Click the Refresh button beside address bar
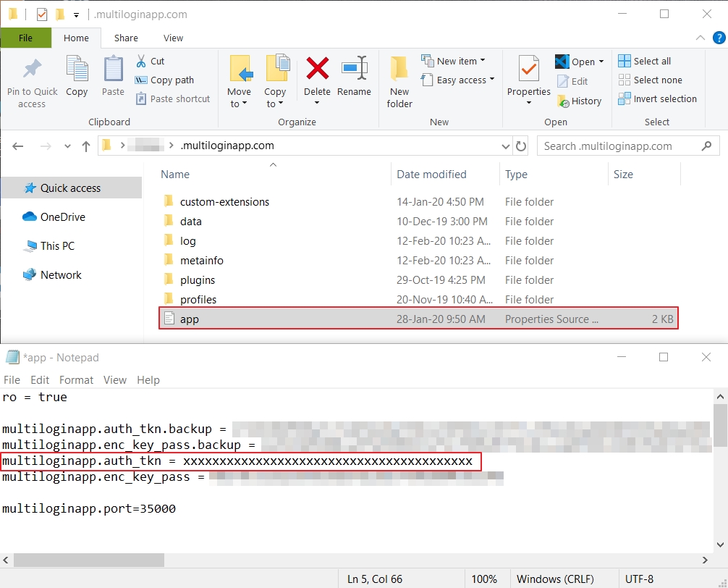The image size is (728, 588). pyautogui.click(x=521, y=146)
